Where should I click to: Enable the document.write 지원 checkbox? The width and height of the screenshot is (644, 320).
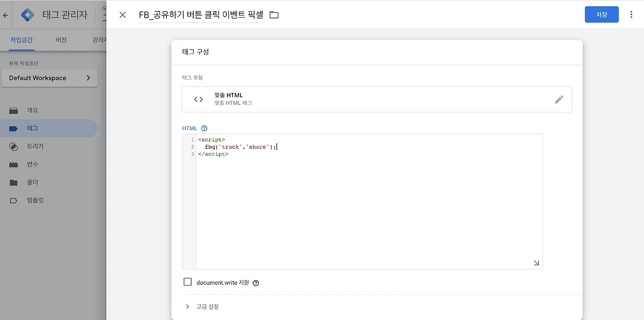(x=188, y=282)
